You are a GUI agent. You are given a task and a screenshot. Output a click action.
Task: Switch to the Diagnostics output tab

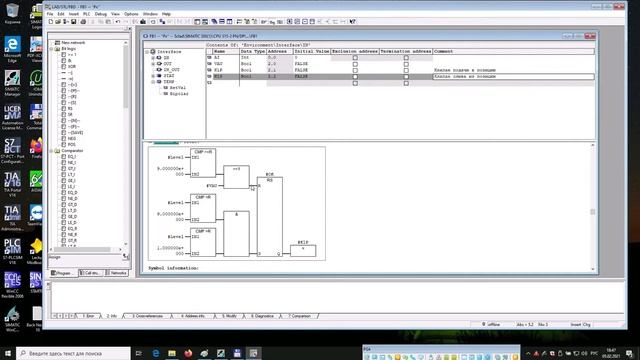(x=263, y=316)
